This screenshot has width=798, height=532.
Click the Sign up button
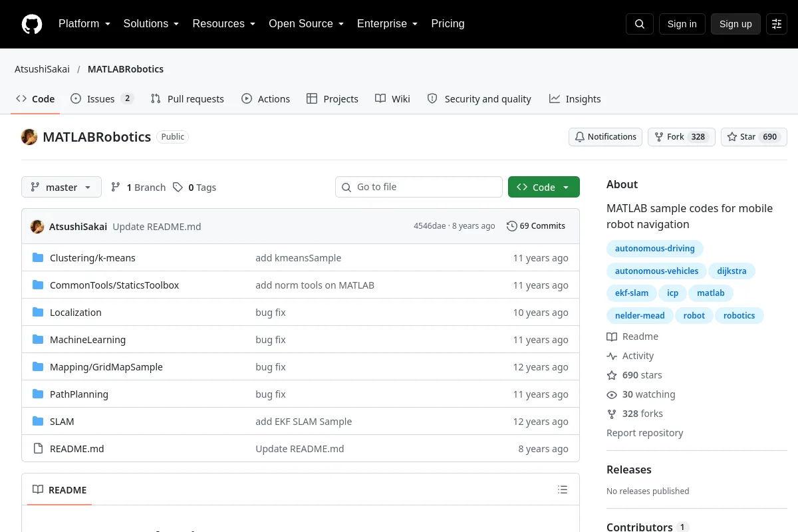click(735, 24)
